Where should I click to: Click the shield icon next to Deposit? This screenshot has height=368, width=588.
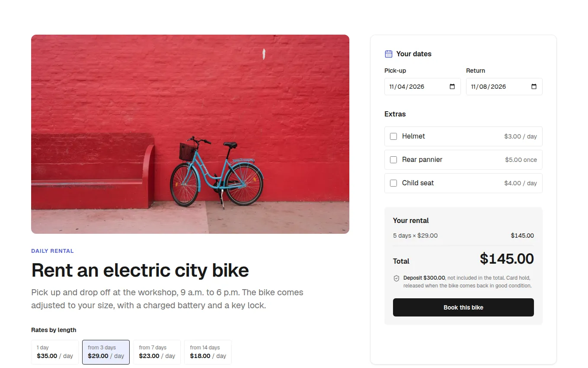coord(396,278)
